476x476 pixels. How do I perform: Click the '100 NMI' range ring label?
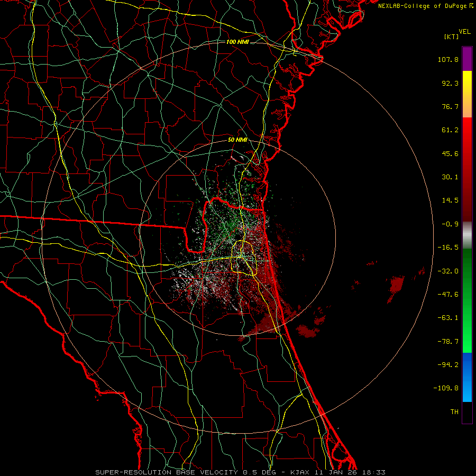pos(237,42)
